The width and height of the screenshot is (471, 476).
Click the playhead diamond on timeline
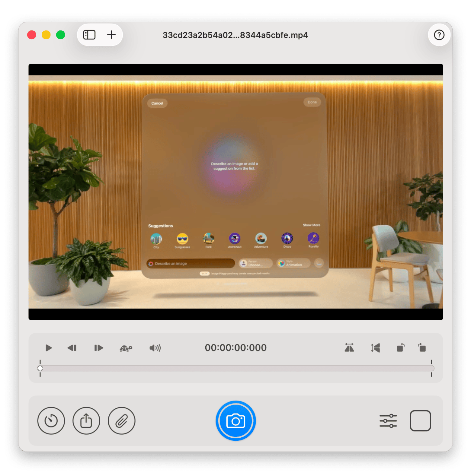tap(40, 368)
